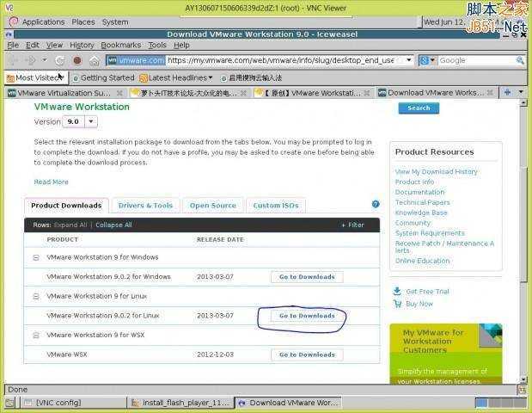Click Expand All rows
Viewport: 532px width, 413px height.
70,225
